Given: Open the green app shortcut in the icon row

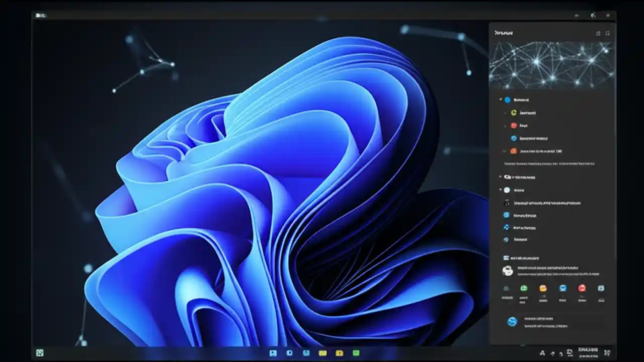Looking at the screenshot, I should pyautogui.click(x=524, y=288).
